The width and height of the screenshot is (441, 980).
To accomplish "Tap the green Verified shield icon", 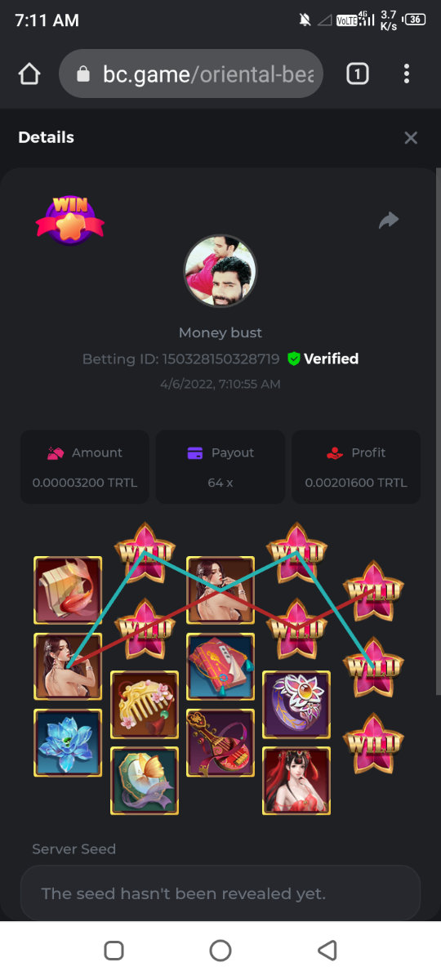I will [294, 359].
